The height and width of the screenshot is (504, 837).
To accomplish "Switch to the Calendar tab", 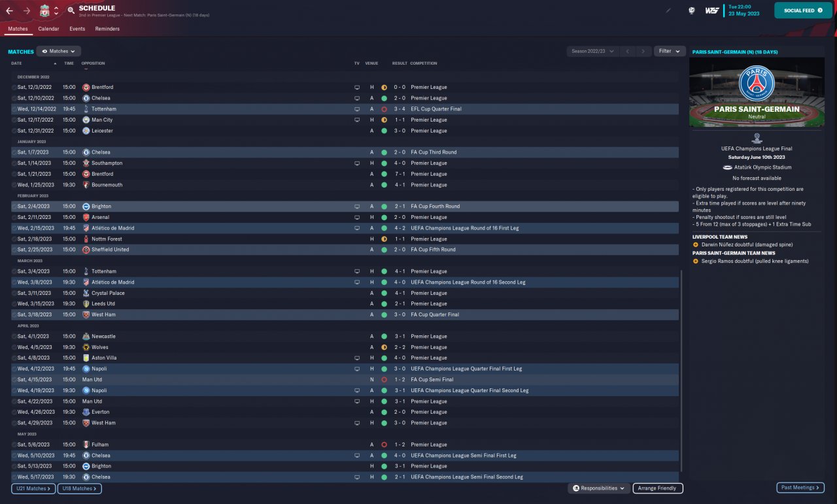I will click(x=48, y=29).
